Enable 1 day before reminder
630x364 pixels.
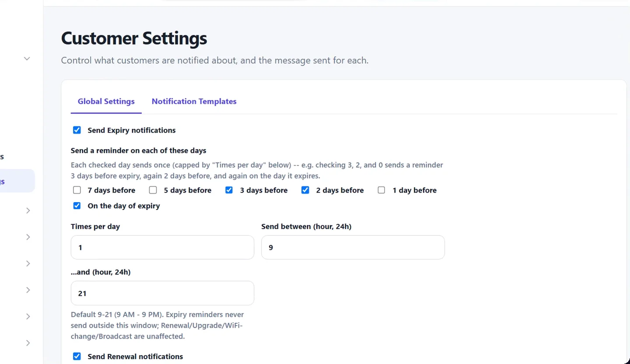[x=381, y=190]
